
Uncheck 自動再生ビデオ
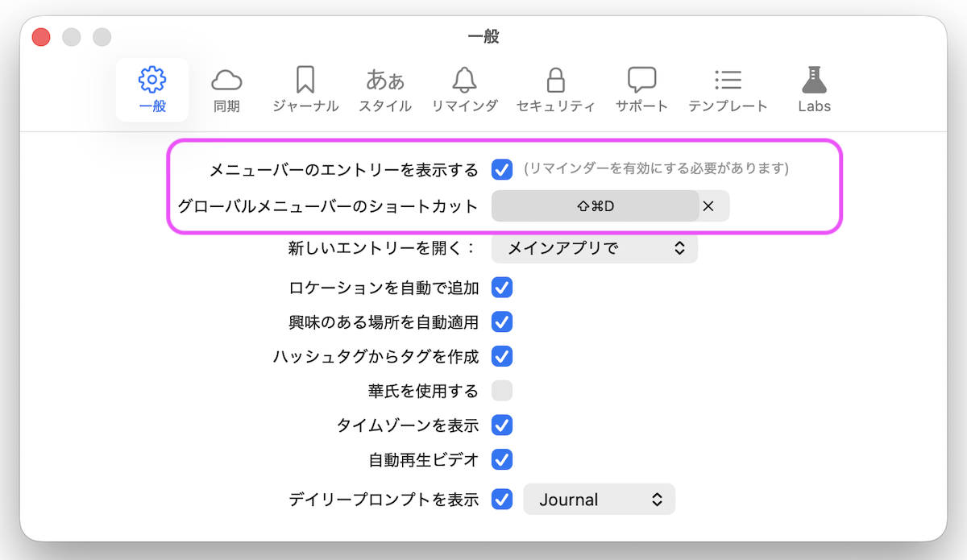pos(502,460)
